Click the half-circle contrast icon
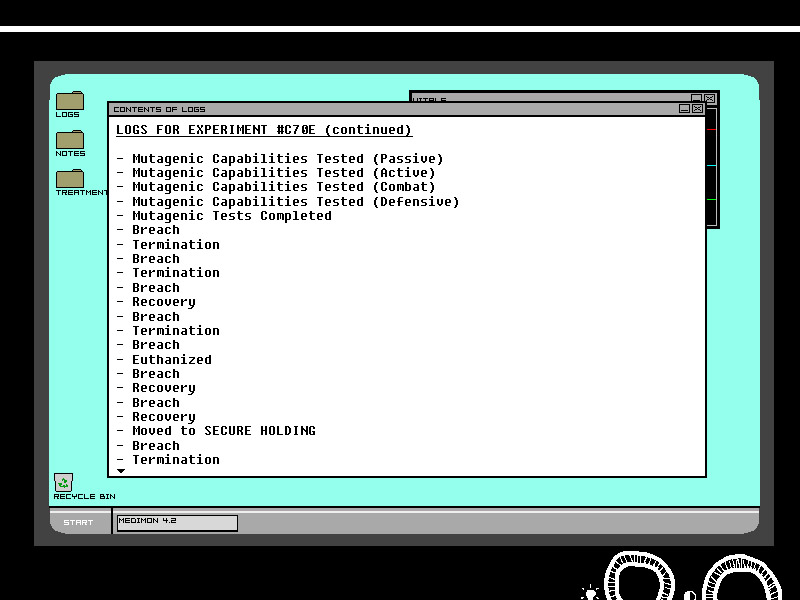This screenshot has height=600, width=800. (x=690, y=595)
